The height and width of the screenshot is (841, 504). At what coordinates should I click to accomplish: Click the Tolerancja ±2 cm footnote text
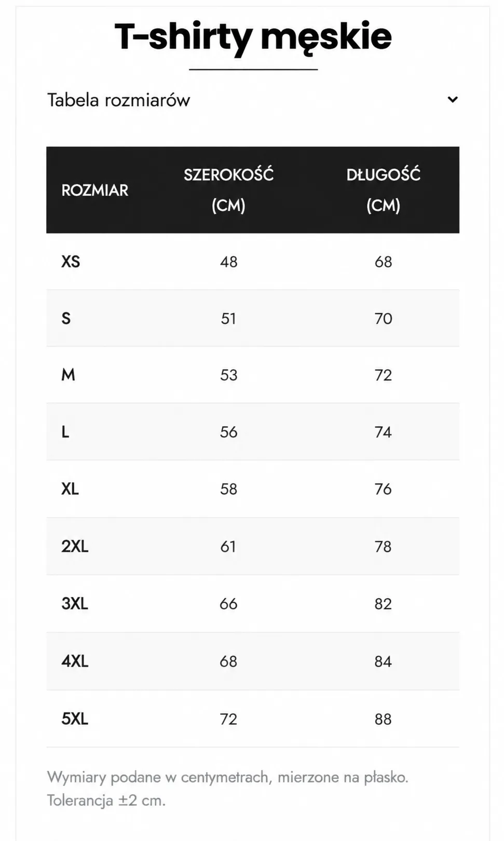106,800
